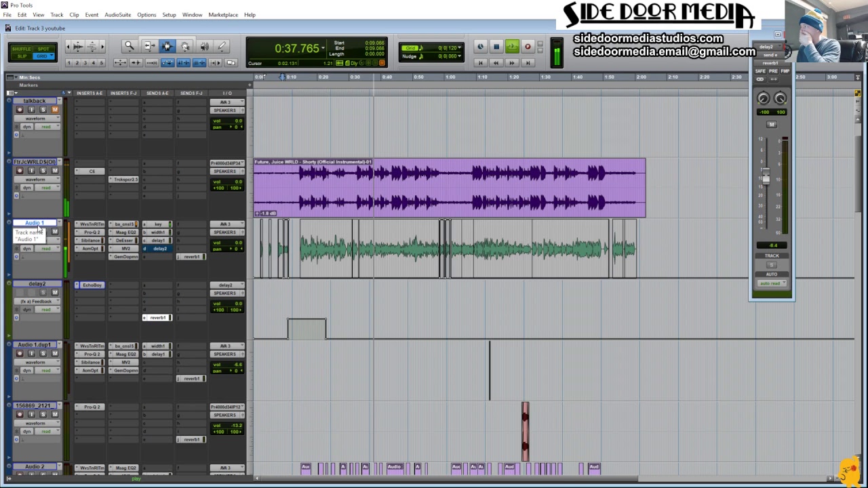The width and height of the screenshot is (868, 488).
Task: Select the Pencil tool
Action: (221, 46)
